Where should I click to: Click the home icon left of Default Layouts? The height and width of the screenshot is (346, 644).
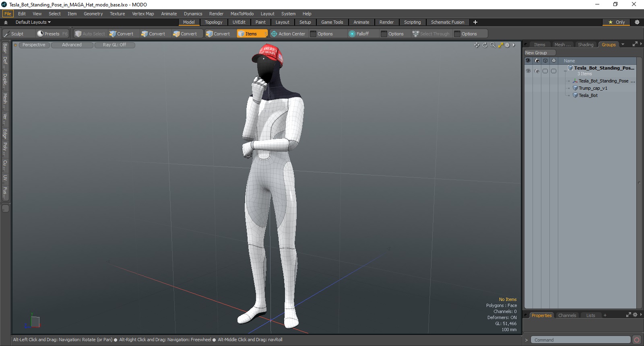[x=6, y=22]
